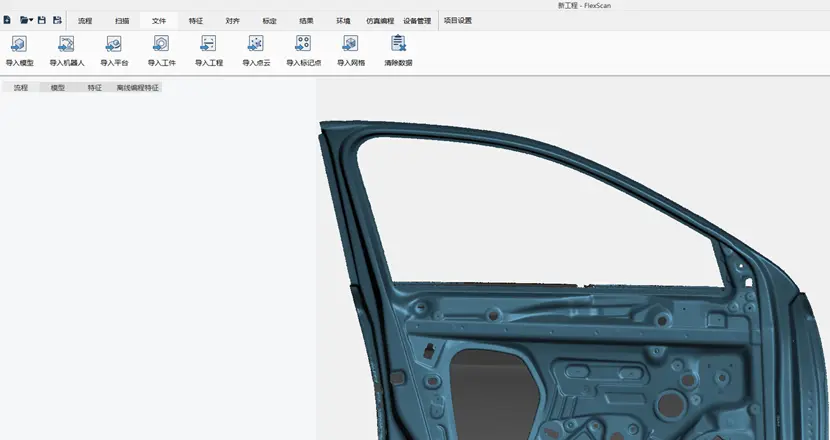Click the 导入模型 (Import Model) icon
The height and width of the screenshot is (440, 830).
19,45
